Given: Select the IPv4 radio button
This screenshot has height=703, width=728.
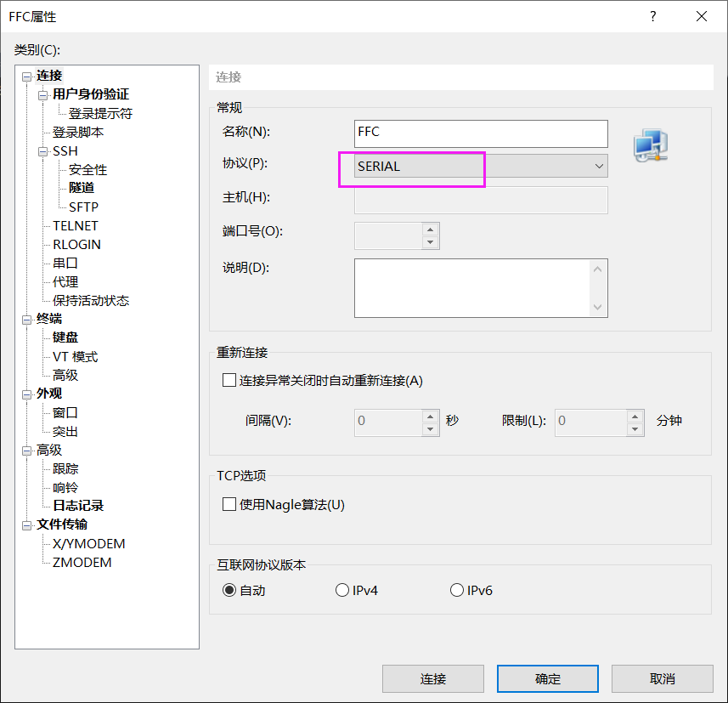Looking at the screenshot, I should (342, 590).
